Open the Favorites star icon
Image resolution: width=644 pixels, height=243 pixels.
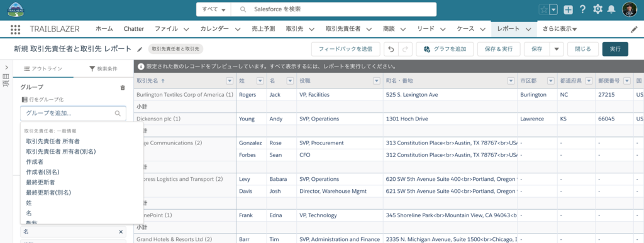tap(544, 10)
